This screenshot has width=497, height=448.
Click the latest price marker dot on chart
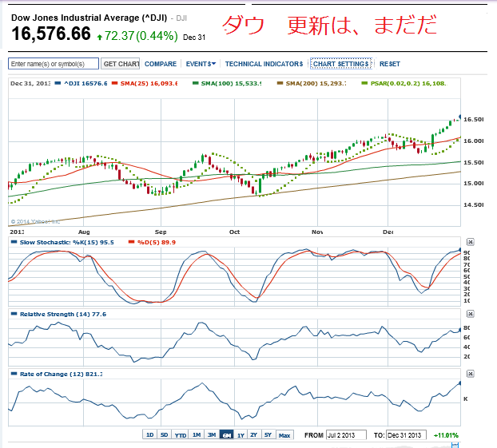pyautogui.click(x=460, y=117)
